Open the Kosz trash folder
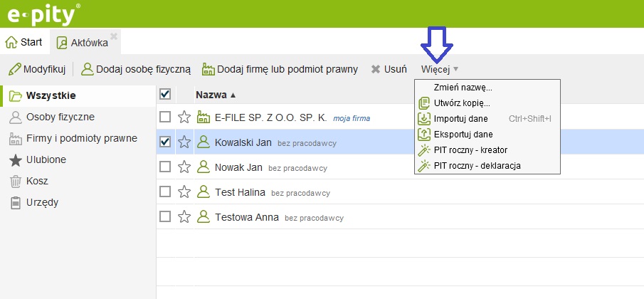This screenshot has width=644, height=299. pos(36,181)
